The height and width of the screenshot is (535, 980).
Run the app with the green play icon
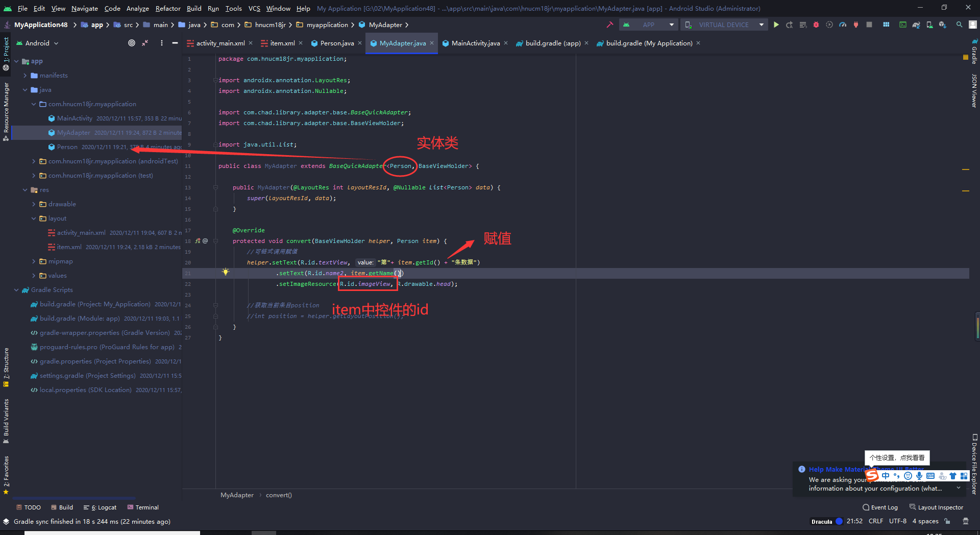pos(776,25)
